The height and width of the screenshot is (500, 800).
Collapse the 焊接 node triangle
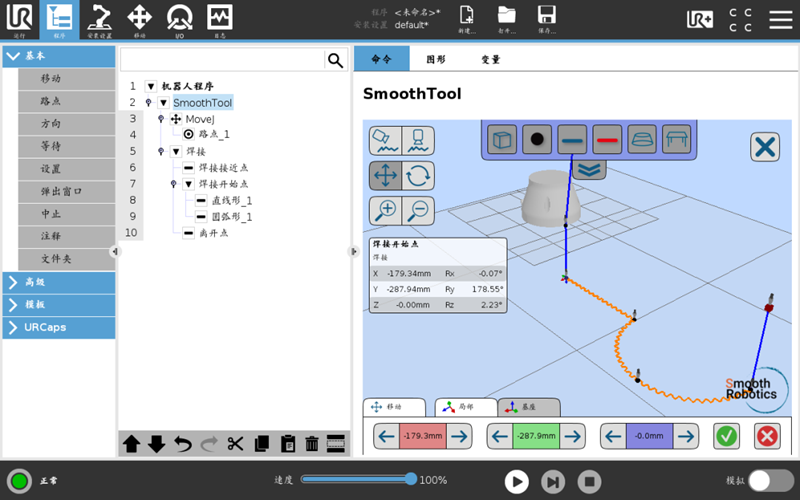pos(176,152)
